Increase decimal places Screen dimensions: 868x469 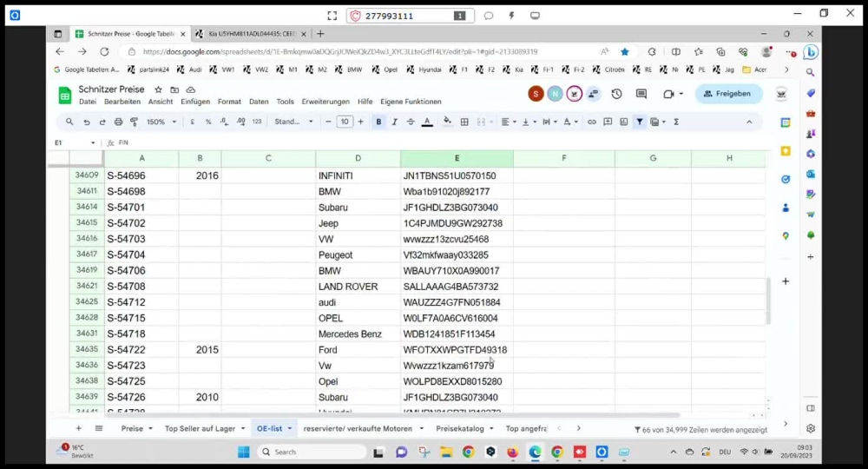240,122
